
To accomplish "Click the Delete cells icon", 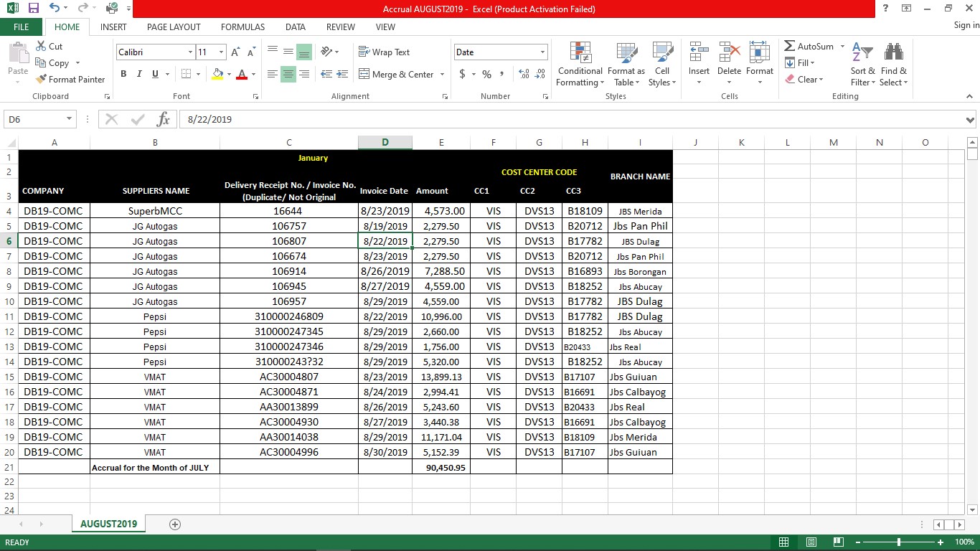I will 729,52.
